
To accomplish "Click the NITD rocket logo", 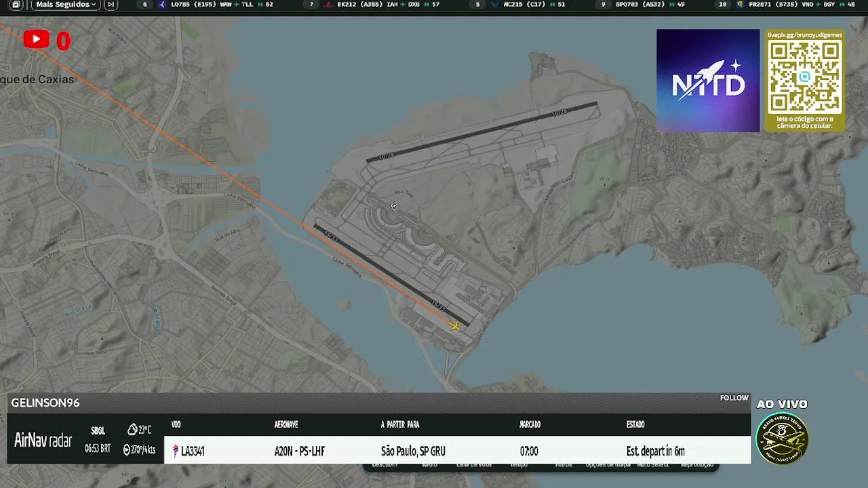I will coord(708,80).
